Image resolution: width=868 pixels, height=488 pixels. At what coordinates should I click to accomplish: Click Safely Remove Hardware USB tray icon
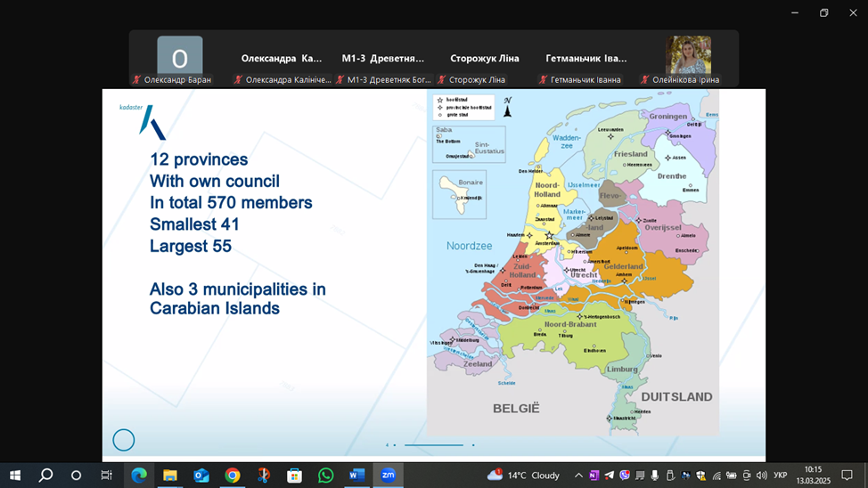[x=670, y=476]
